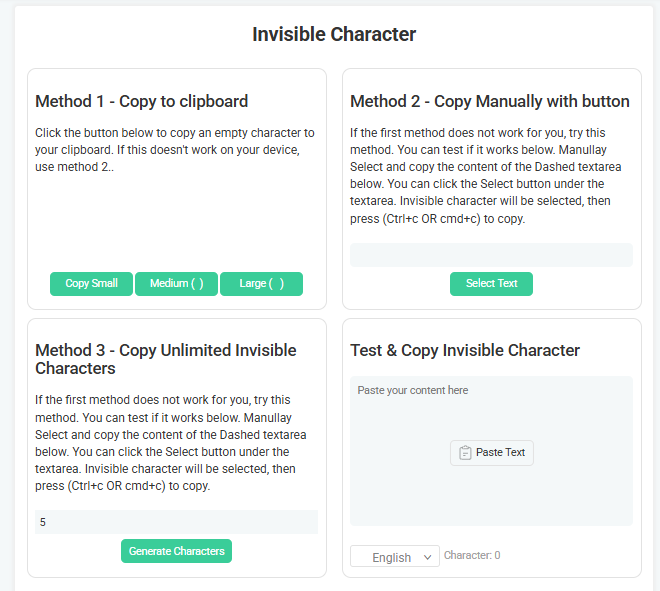Click the Select Text button
Viewport: 660px width, 591px height.
coord(491,284)
